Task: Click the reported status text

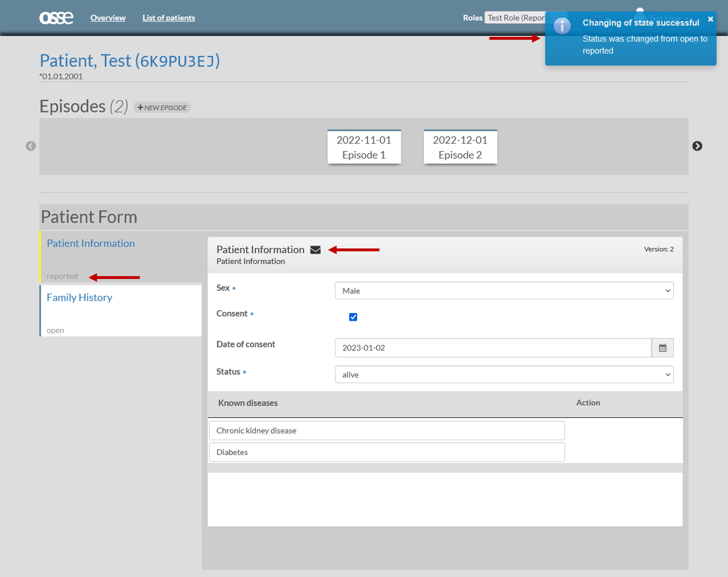Action: coord(62,276)
